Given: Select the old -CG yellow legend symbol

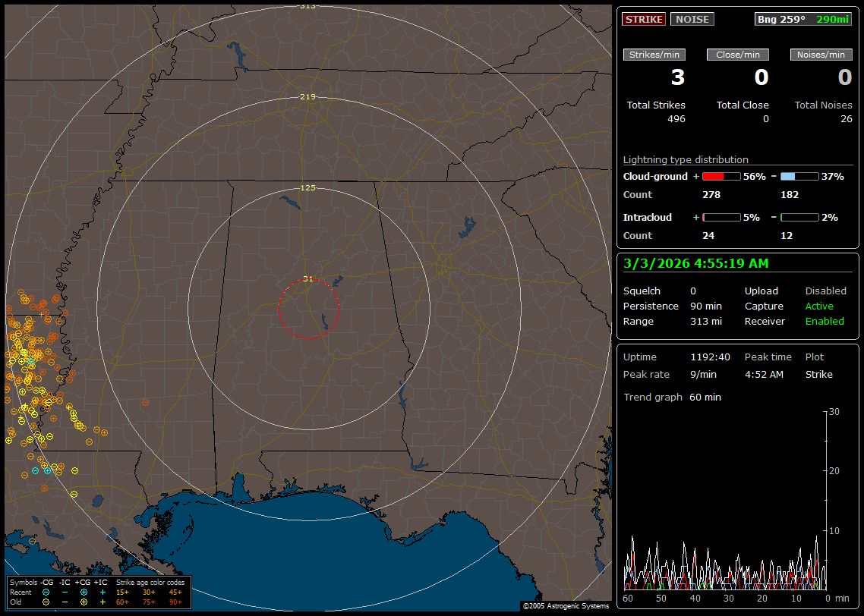Looking at the screenshot, I should pos(46,602).
